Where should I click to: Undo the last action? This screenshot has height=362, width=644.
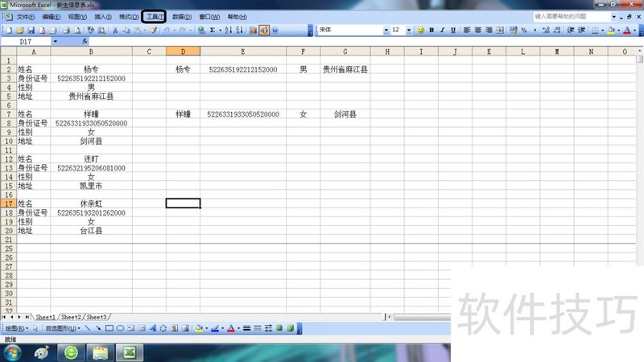pyautogui.click(x=167, y=30)
